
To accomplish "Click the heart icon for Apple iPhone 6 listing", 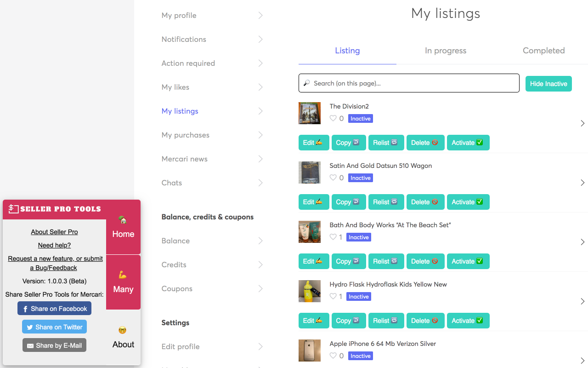I will coord(333,356).
